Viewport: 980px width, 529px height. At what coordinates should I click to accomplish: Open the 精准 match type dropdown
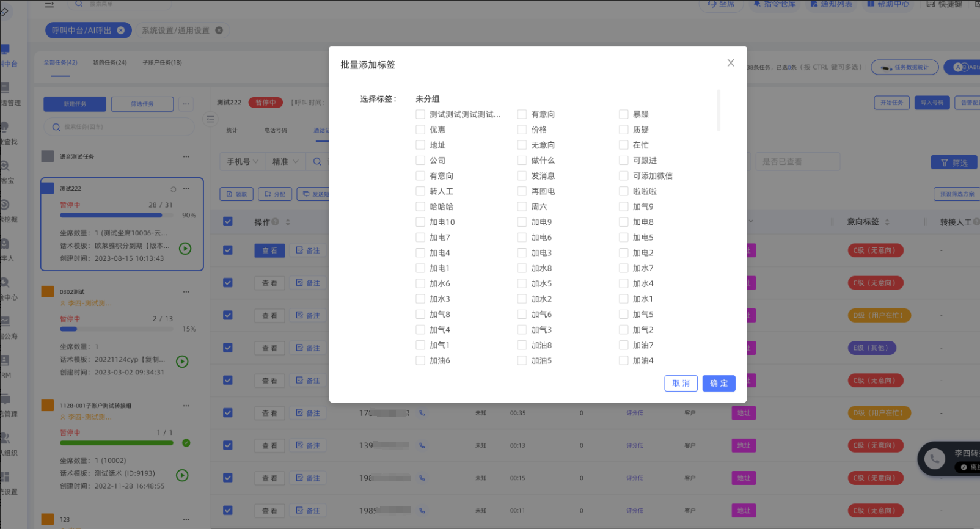pos(285,162)
